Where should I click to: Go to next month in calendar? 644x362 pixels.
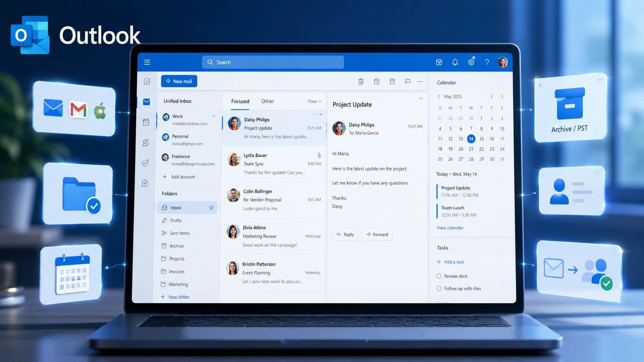click(x=502, y=97)
